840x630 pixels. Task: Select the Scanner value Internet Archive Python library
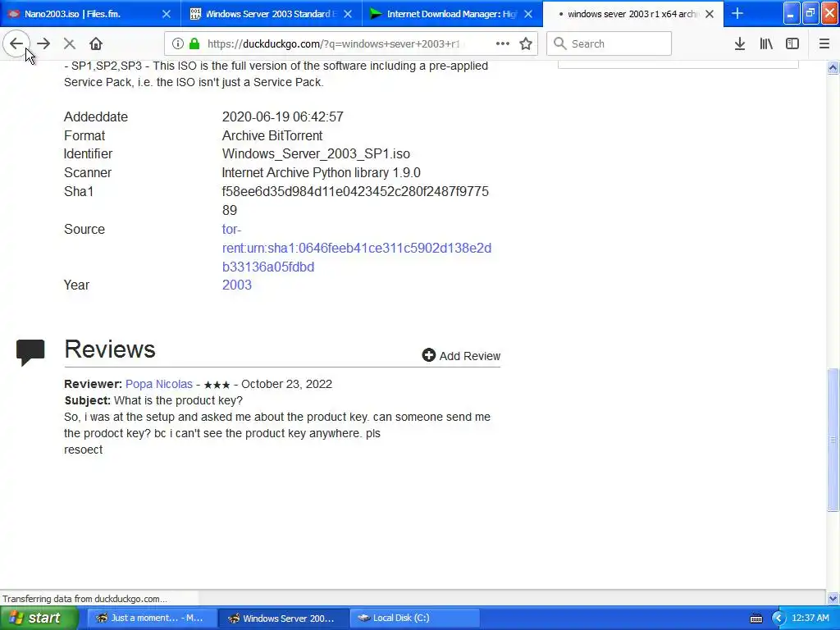click(x=321, y=172)
